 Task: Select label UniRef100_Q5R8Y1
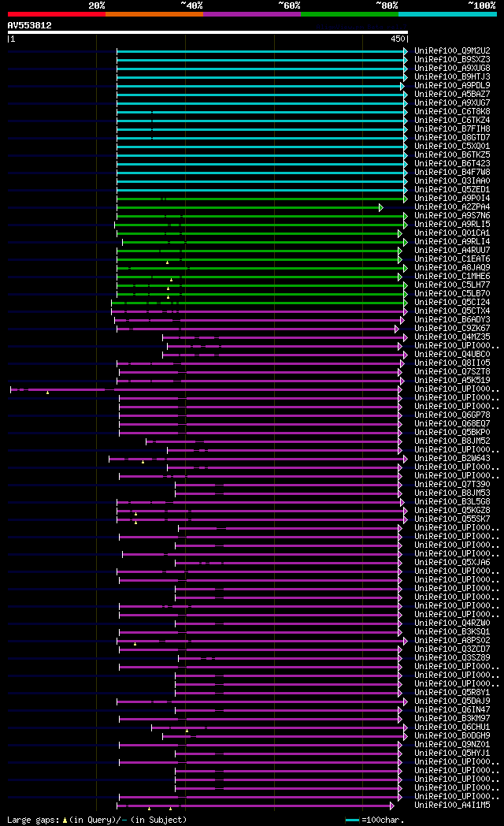(452, 693)
